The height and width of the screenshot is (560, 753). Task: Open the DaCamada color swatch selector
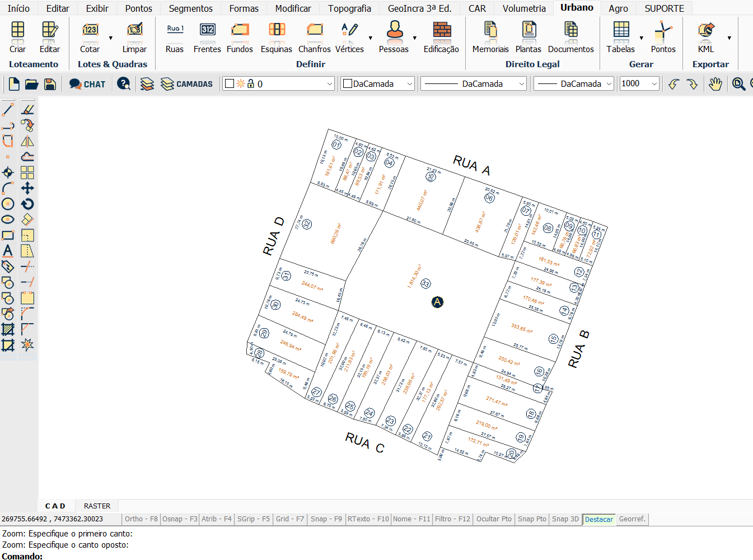378,84
